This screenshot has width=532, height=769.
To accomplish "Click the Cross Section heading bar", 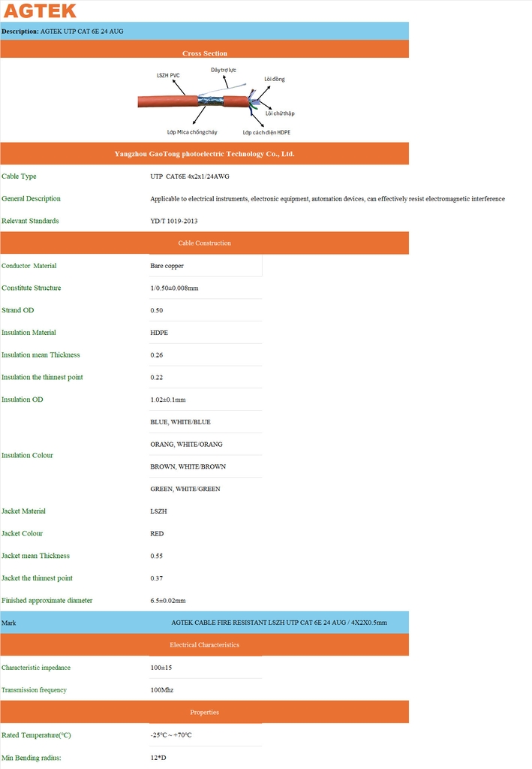I will coord(204,49).
